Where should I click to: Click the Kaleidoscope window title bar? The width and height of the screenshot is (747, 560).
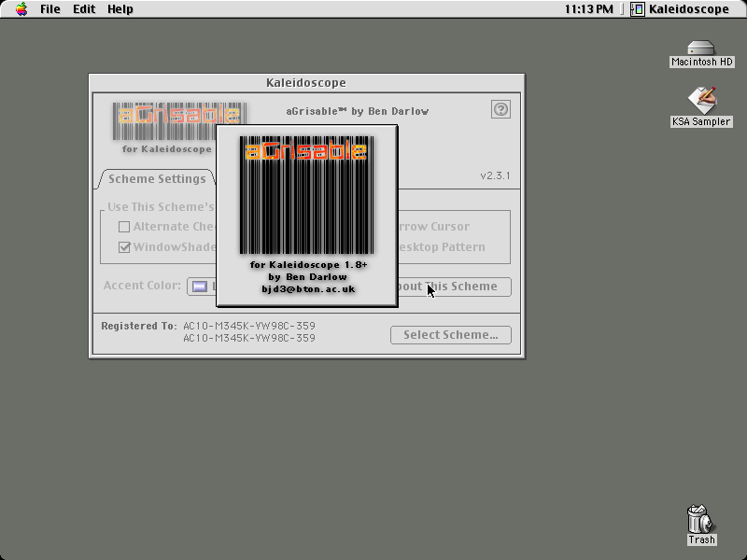tap(306, 82)
